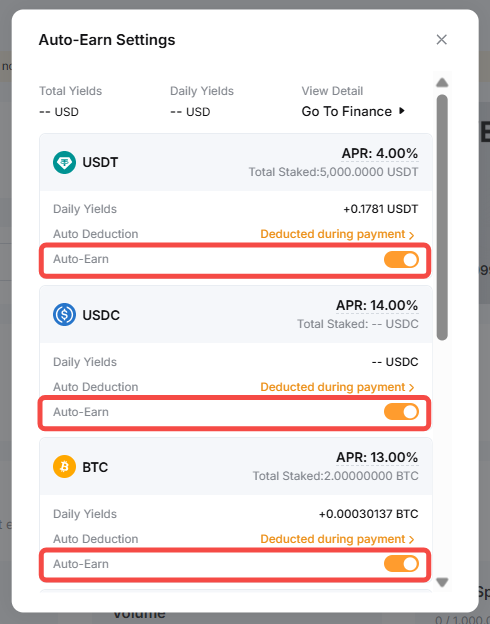The image size is (490, 624).
Task: Click the BTC APR 13.00% label
Action: pyautogui.click(x=377, y=457)
